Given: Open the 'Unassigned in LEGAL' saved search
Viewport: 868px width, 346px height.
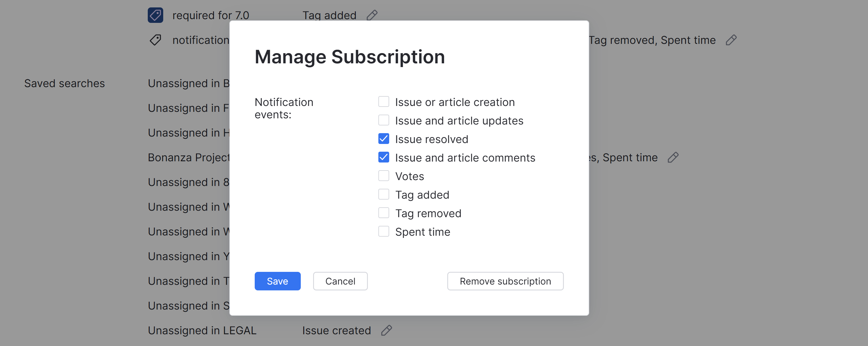Looking at the screenshot, I should (x=202, y=331).
